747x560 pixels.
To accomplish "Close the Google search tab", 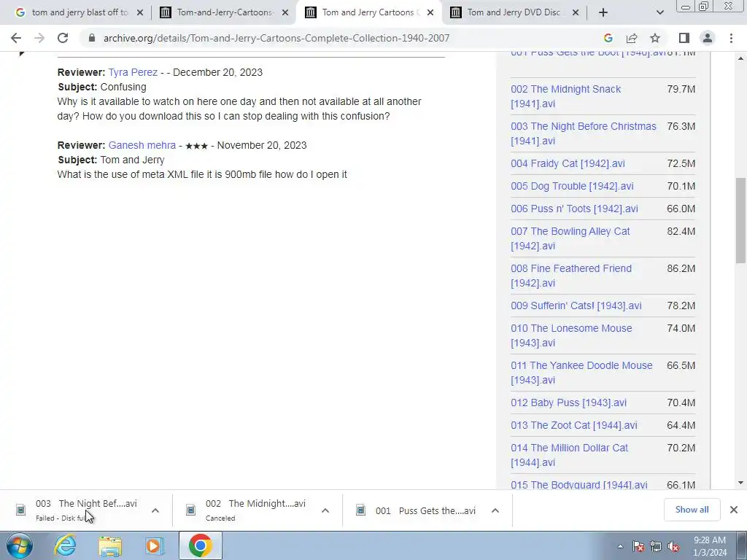I will coord(140,12).
